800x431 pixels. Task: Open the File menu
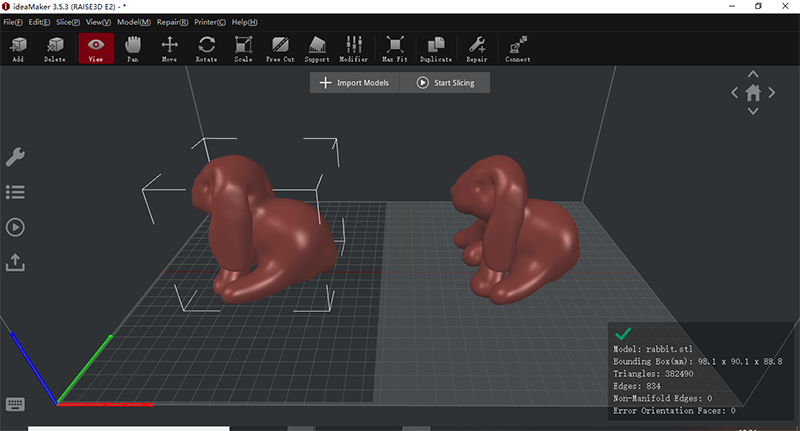tap(13, 22)
